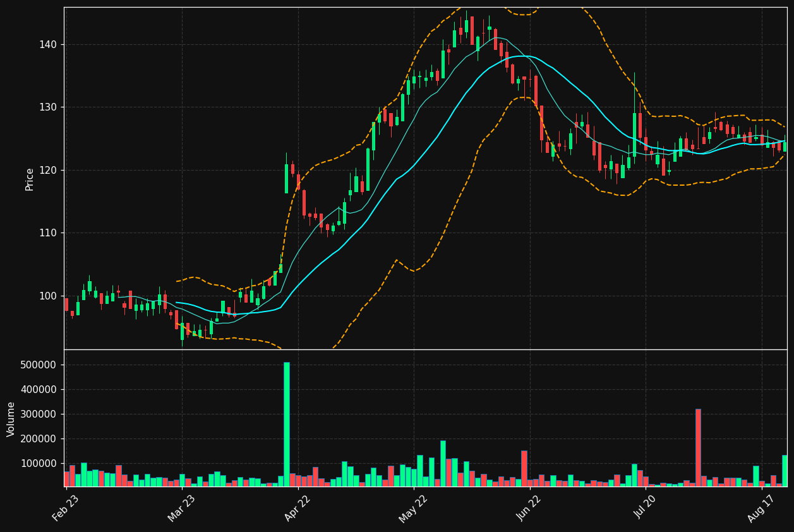This screenshot has width=794, height=532.
Task: Click the 'Feb 23' date label
Action: coord(66,508)
